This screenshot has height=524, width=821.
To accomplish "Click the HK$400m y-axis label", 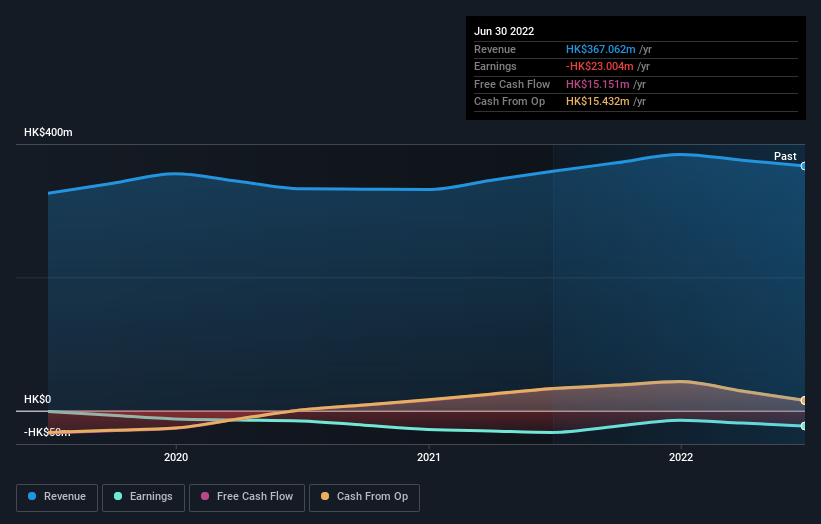I will click(x=48, y=132).
